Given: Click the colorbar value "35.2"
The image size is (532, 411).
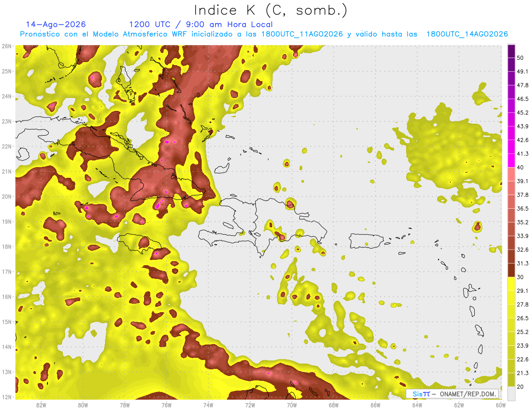Looking at the screenshot, I should click(523, 222).
